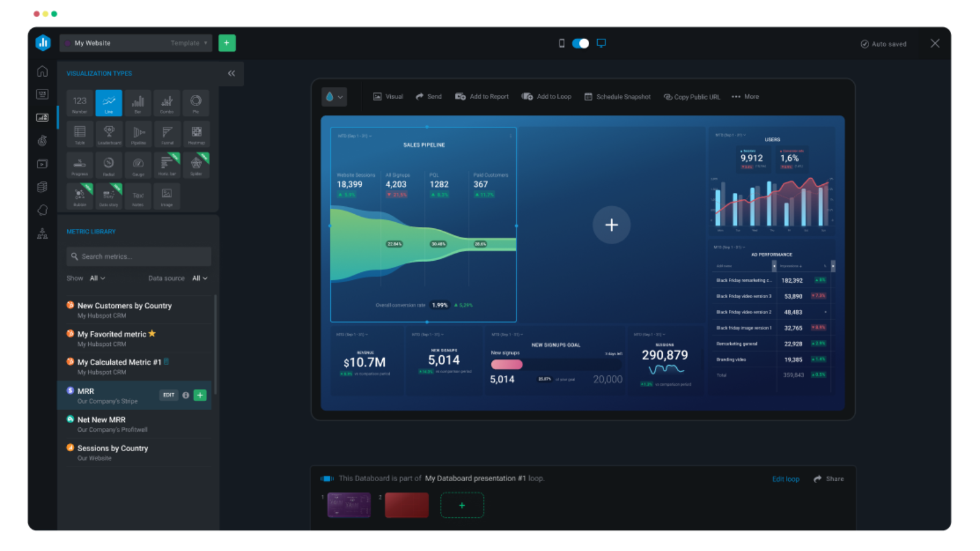Click Copy Public URL
This screenshot has height=551, width=980.
coord(692,97)
